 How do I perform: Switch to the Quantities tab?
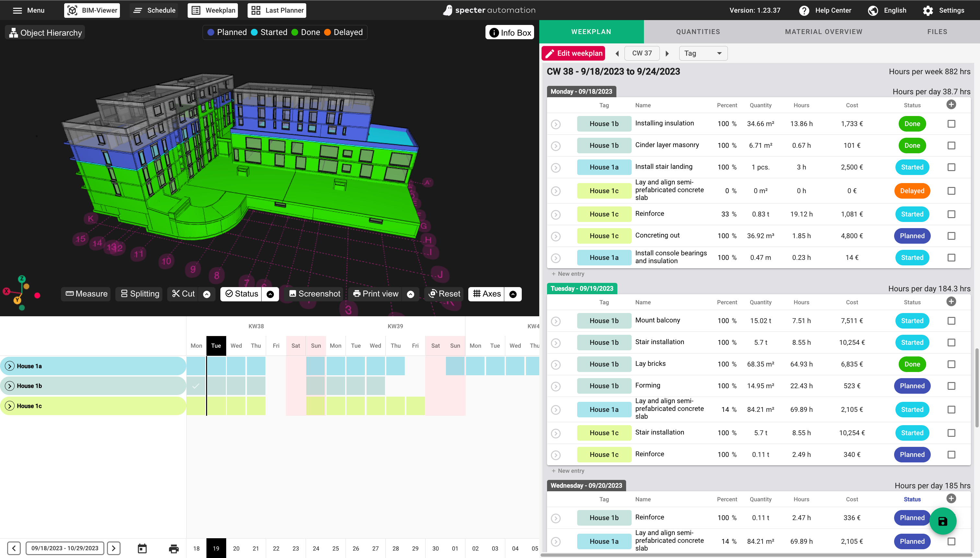click(x=698, y=32)
